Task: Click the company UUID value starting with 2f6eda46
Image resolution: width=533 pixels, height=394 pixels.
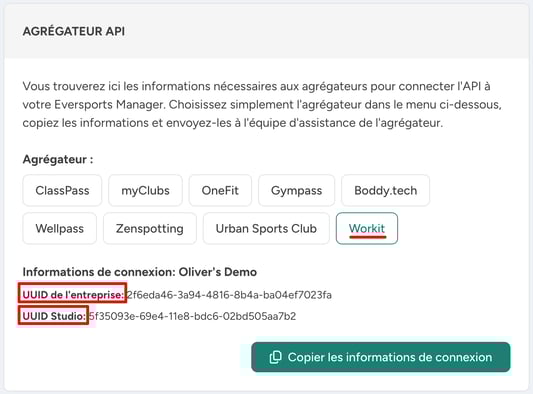Action: click(x=229, y=295)
